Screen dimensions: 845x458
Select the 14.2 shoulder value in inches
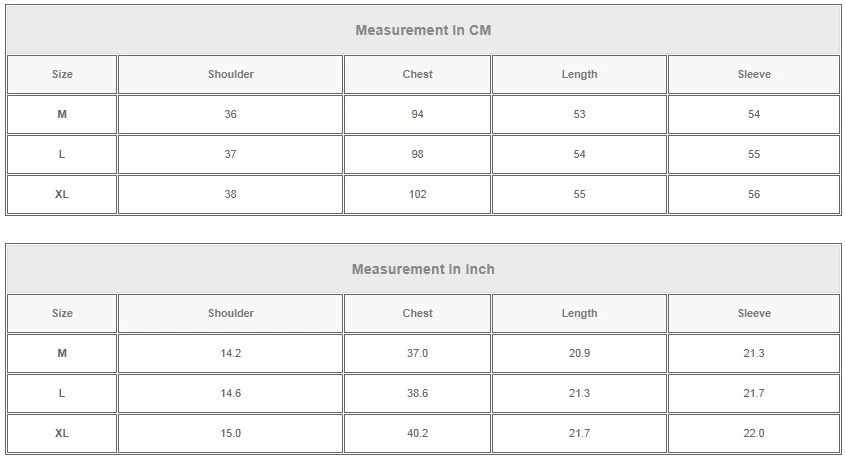[231, 353]
